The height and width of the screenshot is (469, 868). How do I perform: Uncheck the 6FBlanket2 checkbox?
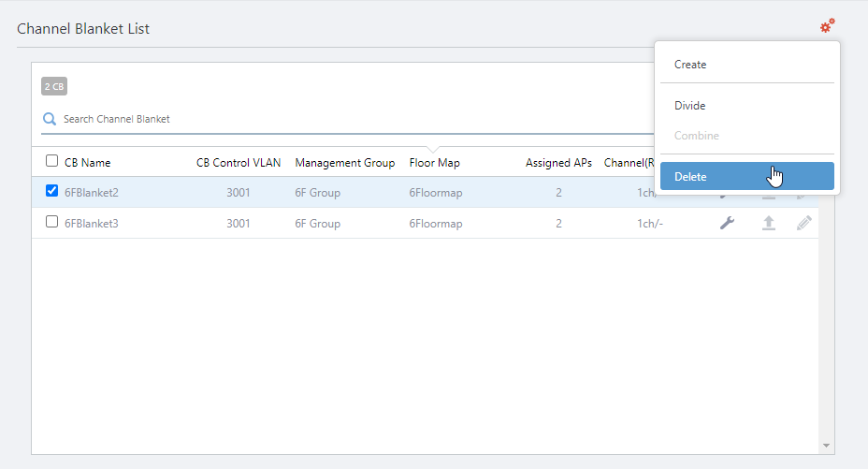(52, 191)
